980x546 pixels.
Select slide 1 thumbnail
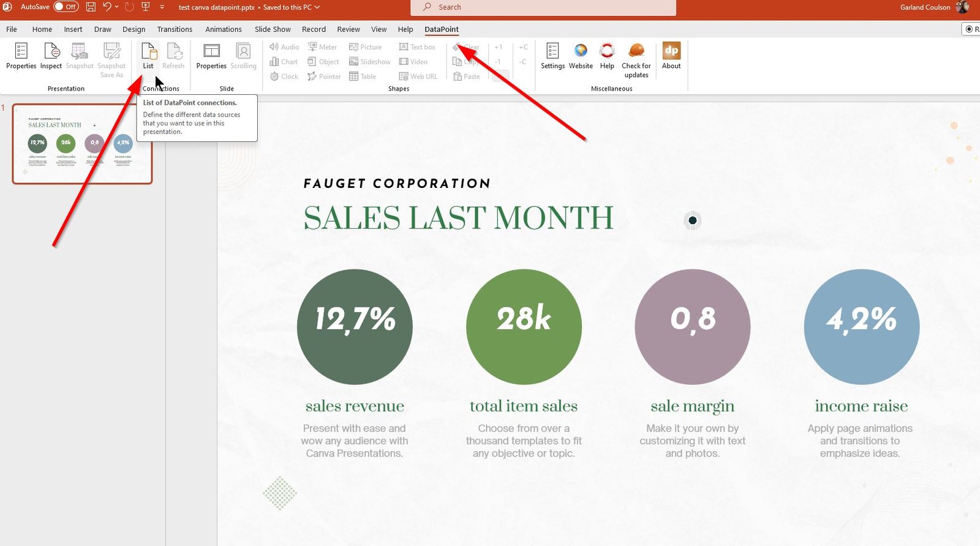(x=82, y=144)
